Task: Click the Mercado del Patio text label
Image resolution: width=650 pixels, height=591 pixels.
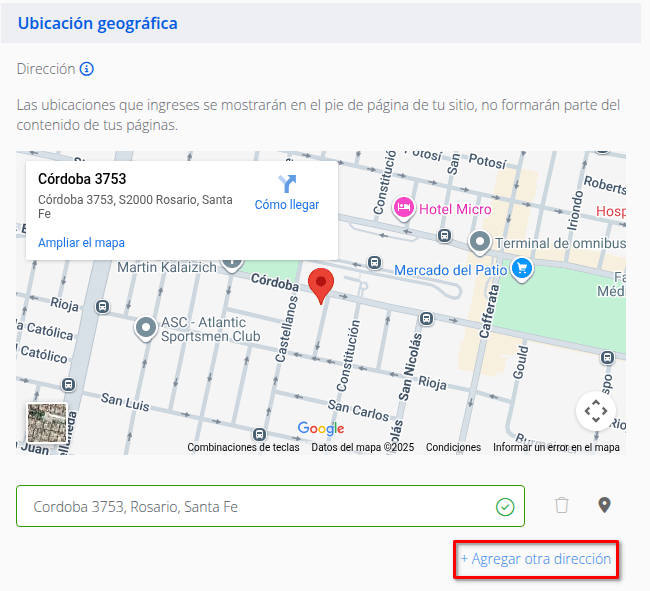Action: [x=451, y=270]
